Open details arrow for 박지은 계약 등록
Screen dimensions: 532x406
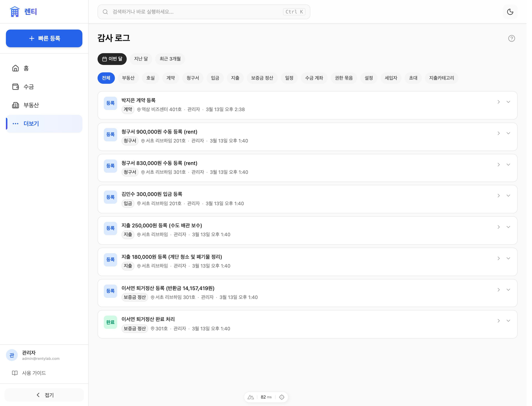click(499, 102)
